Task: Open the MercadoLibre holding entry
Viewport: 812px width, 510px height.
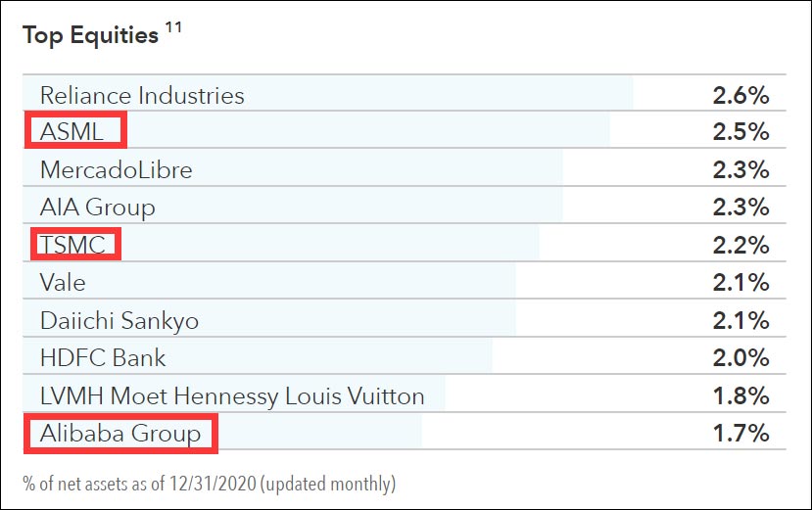Action: (x=117, y=170)
